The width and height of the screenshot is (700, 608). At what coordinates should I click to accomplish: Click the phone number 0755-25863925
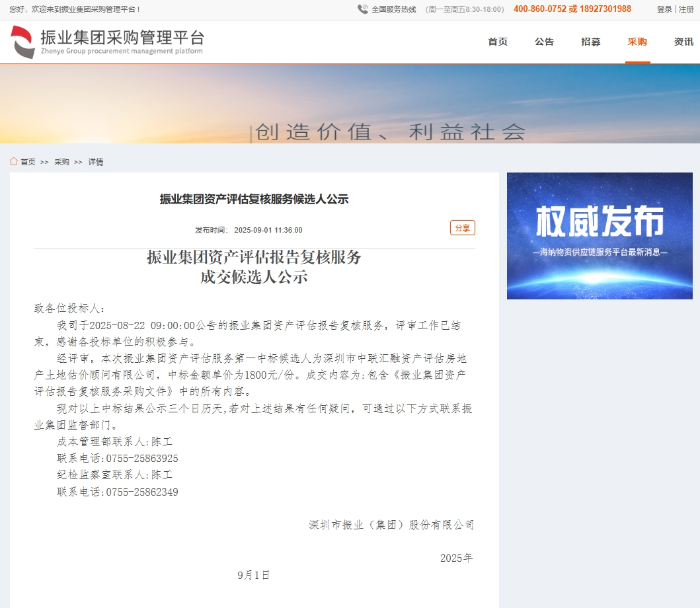tap(142, 459)
